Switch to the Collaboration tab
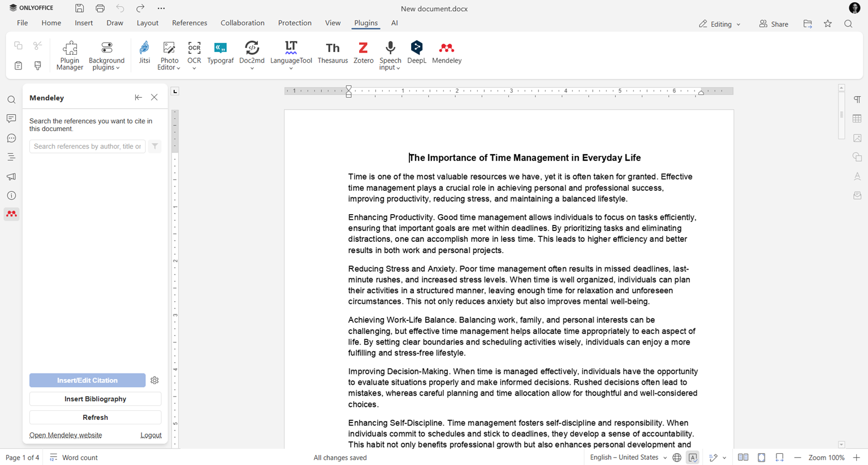 tap(243, 23)
